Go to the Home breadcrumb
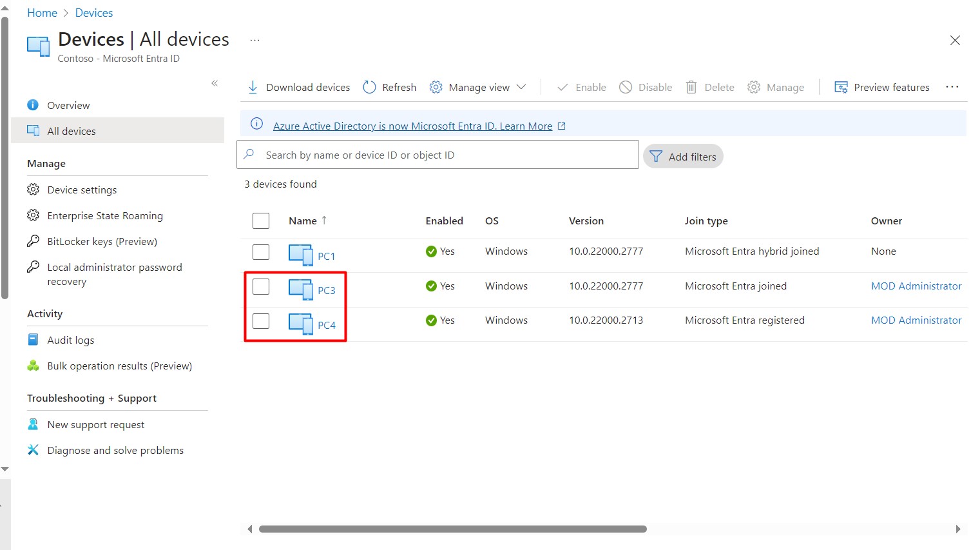980x550 pixels. [42, 13]
